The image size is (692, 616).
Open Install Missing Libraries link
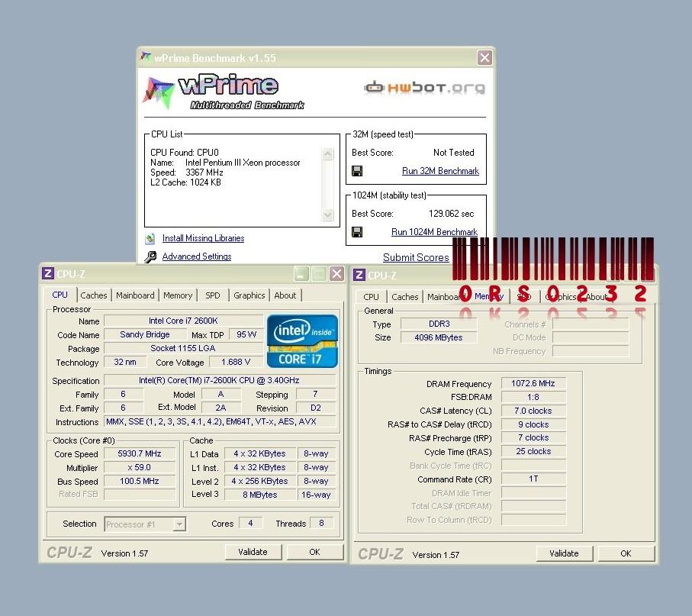(x=203, y=238)
